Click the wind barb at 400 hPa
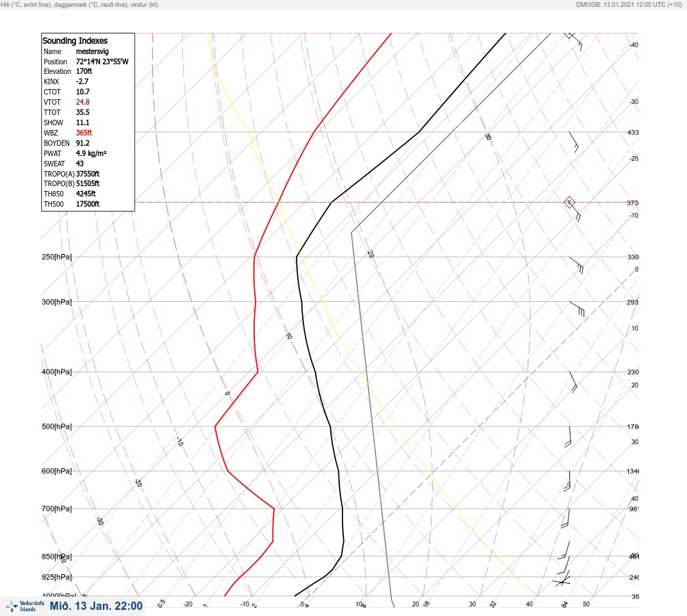This screenshot has height=616, width=687. coord(573,382)
